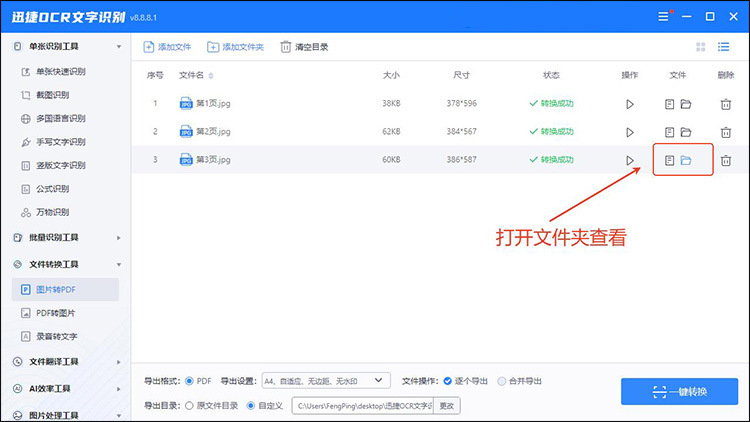Choose 自定义 export directory

(251, 406)
